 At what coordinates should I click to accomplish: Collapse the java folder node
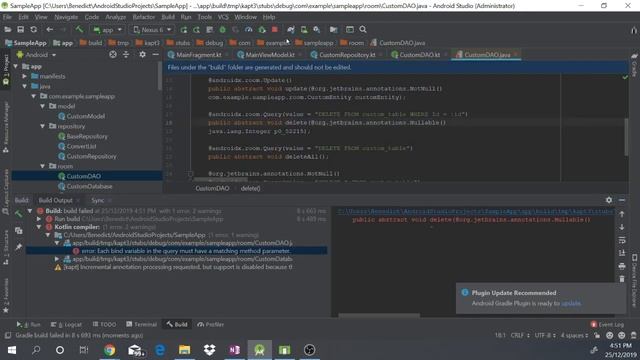[24, 86]
